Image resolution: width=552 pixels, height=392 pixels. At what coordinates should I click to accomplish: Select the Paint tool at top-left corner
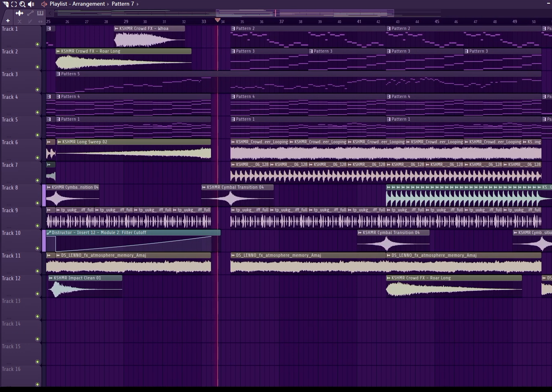pyautogui.click(x=6, y=4)
